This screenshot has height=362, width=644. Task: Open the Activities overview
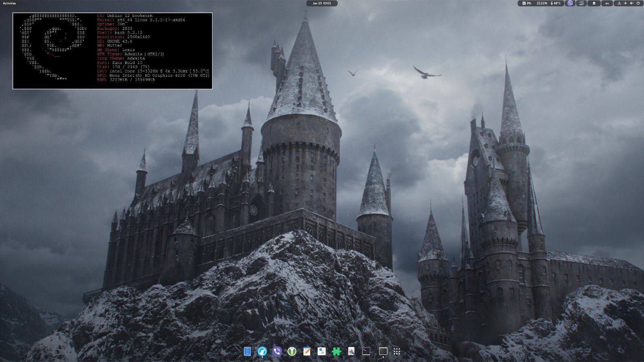coord(9,3)
